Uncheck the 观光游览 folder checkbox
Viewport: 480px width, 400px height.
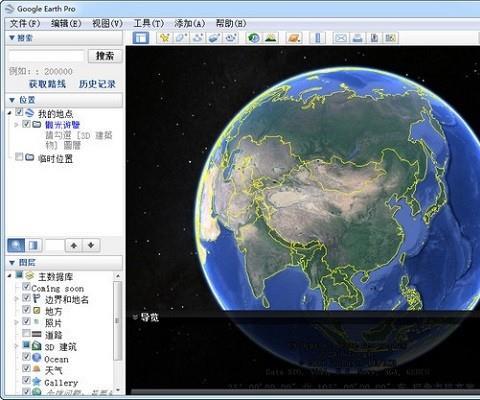click(26, 124)
